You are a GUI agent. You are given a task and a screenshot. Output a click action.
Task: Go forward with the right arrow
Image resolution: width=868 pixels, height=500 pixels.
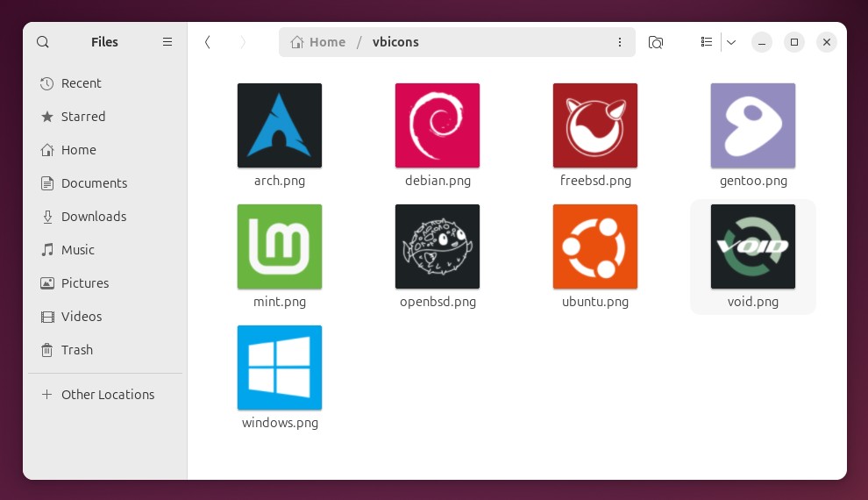[x=243, y=42]
